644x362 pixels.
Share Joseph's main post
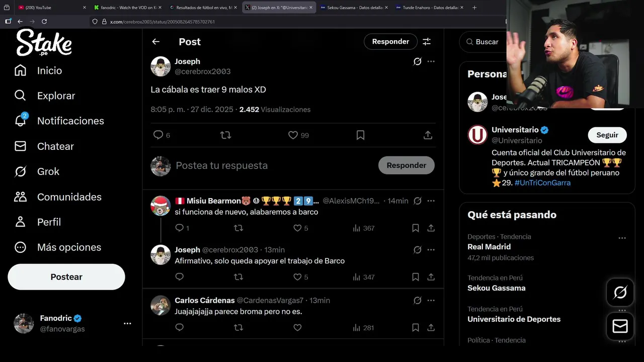tap(428, 135)
